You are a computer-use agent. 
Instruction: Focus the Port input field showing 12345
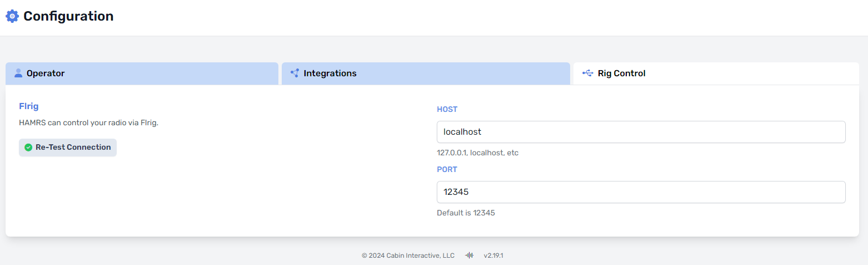point(641,192)
